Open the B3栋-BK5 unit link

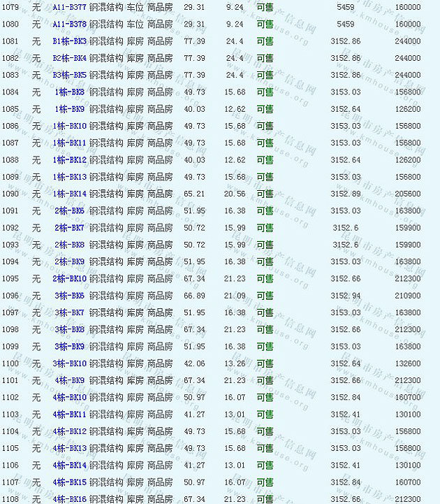[x=70, y=75]
